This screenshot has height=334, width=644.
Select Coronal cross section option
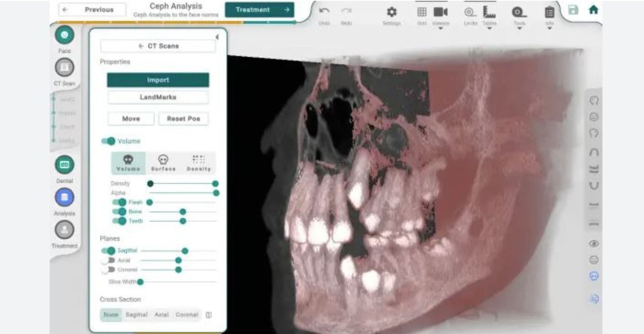[x=187, y=315]
